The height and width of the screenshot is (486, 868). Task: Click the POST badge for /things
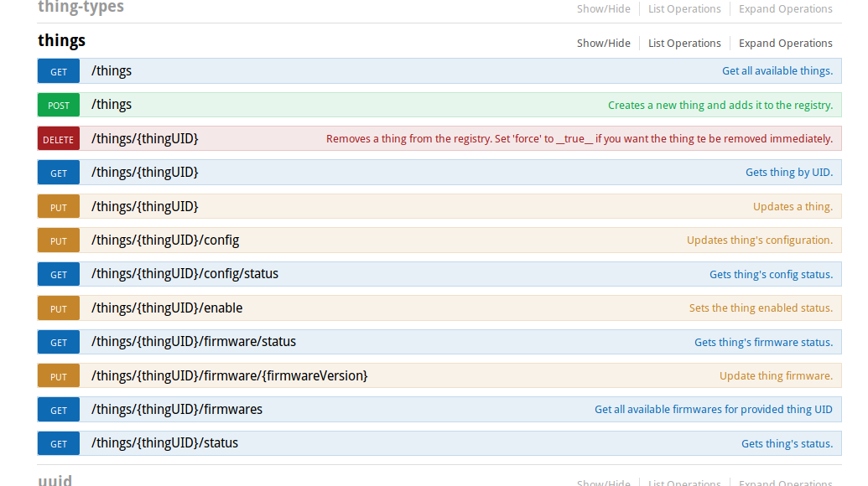click(59, 106)
